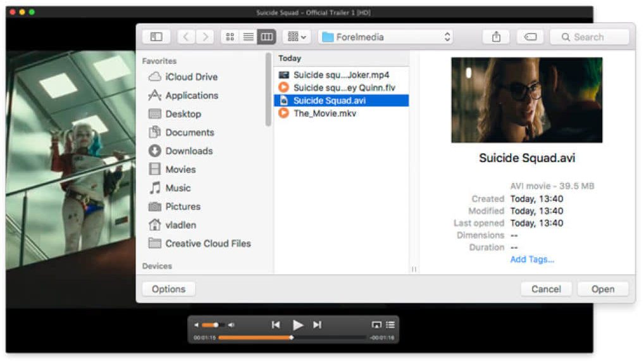This screenshot has height=361, width=644.
Task: Open the Forelmedia folder location dropdown
Action: pyautogui.click(x=386, y=37)
